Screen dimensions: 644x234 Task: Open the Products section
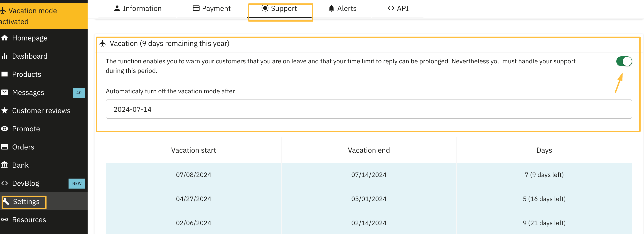coord(27,74)
